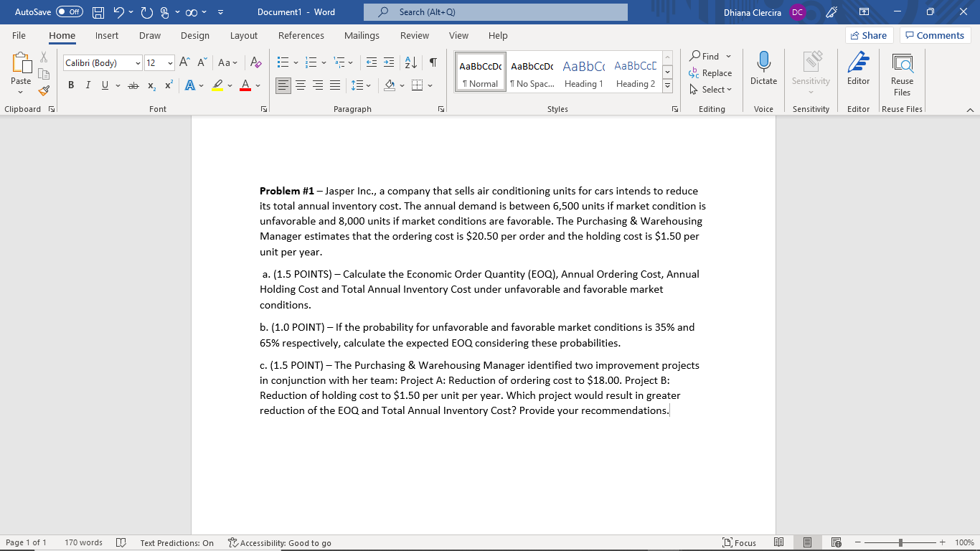Toggle bold formatting
The width and height of the screenshot is (980, 551).
(x=70, y=85)
